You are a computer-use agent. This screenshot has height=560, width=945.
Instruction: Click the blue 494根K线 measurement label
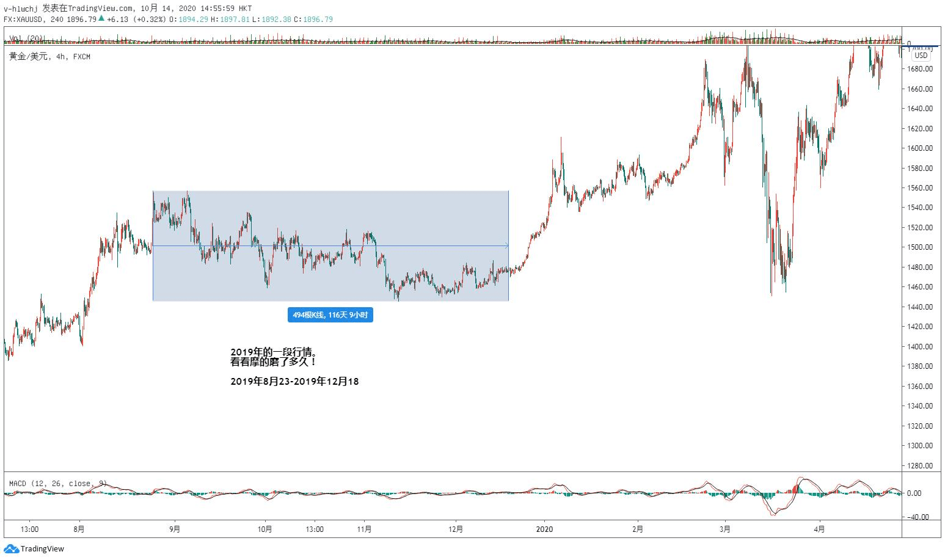pos(330,315)
